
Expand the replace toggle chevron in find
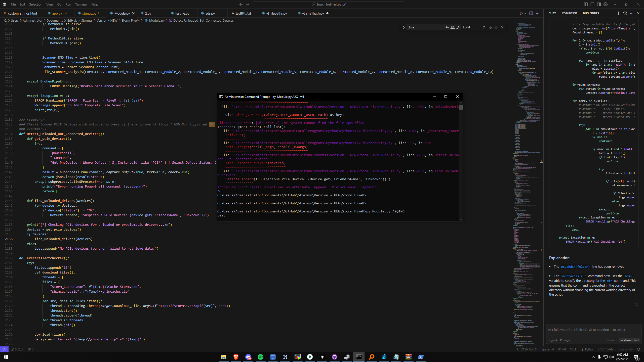404,27
